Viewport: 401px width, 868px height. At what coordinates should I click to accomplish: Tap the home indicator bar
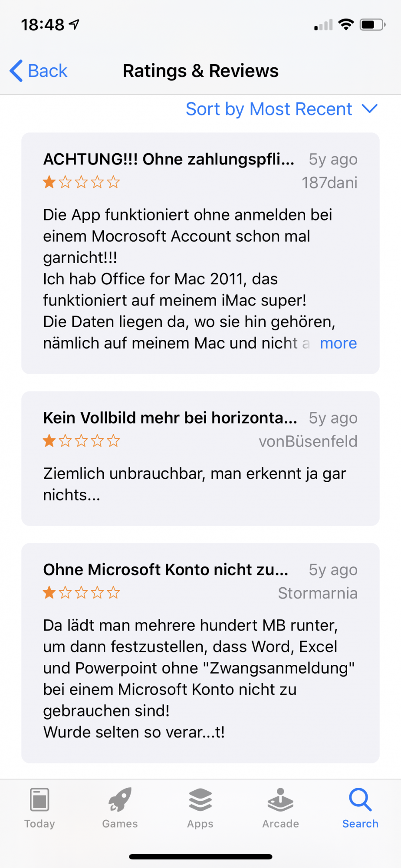click(x=200, y=857)
